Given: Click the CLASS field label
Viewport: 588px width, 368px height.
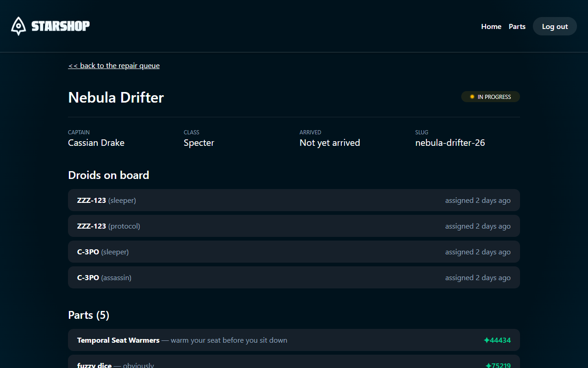Looking at the screenshot, I should [192, 132].
